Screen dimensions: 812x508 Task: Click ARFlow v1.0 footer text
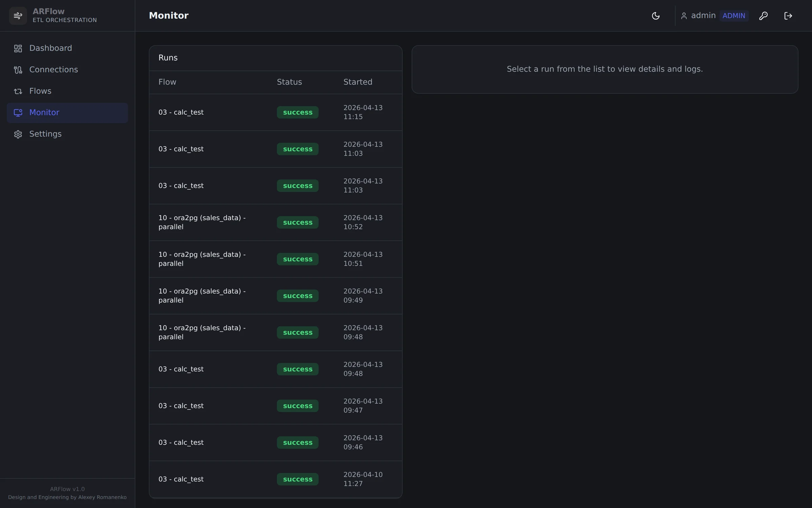point(67,489)
